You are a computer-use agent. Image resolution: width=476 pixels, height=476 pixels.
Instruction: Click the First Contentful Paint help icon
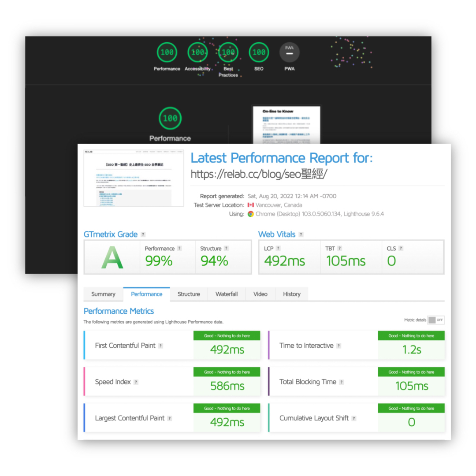160,346
